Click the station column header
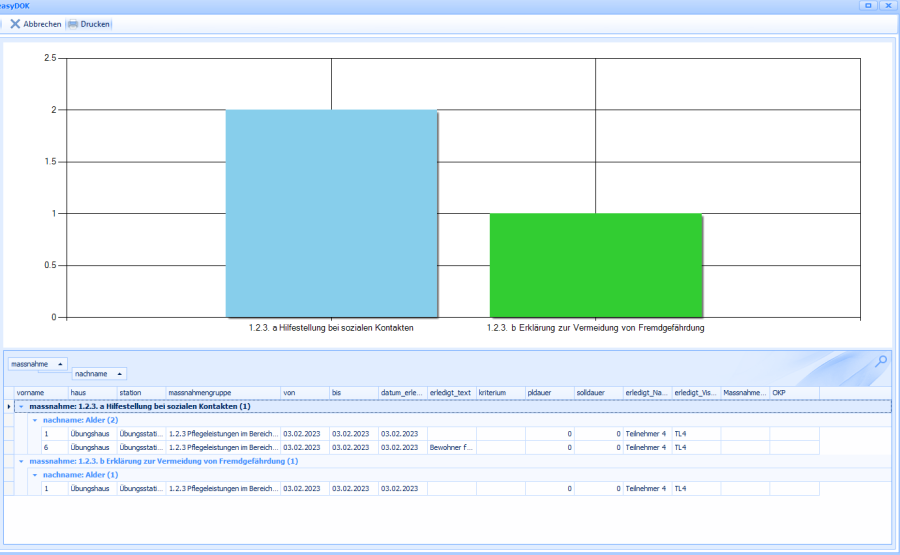900x555 pixels. point(140,393)
